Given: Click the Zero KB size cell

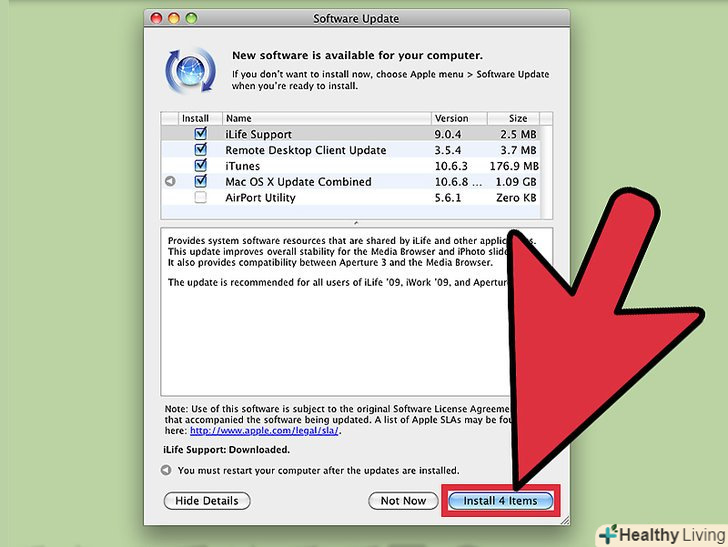Looking at the screenshot, I should point(516,197).
